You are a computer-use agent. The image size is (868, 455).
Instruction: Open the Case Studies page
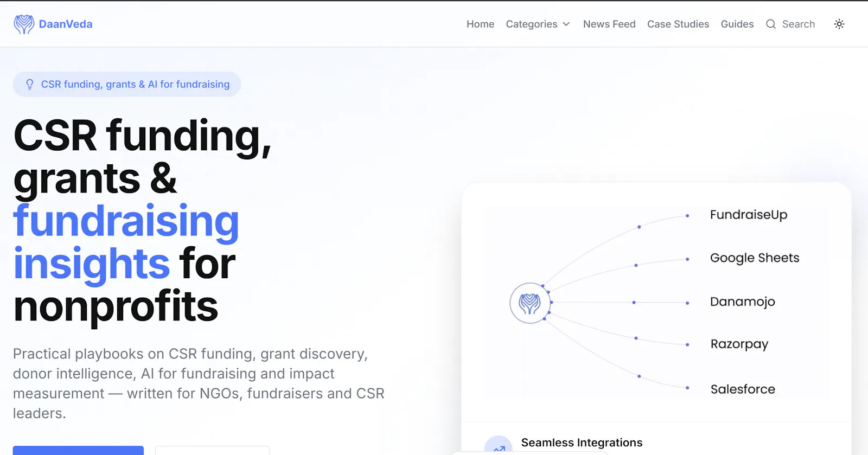[x=678, y=24]
